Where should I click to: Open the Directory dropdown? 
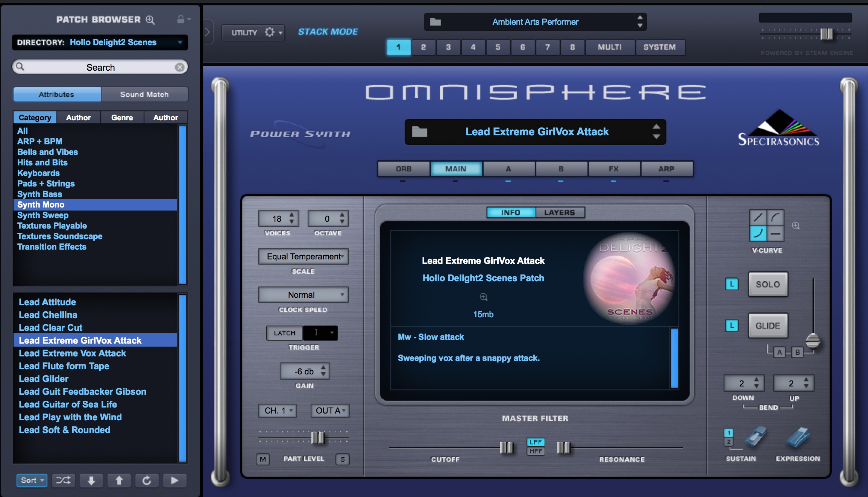point(100,42)
